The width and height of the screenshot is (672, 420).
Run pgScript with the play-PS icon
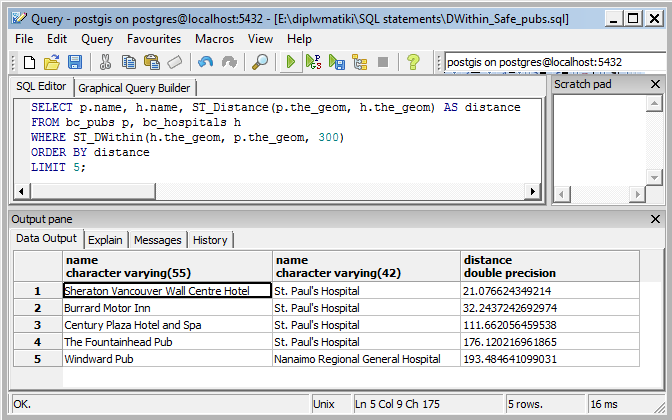tap(314, 63)
